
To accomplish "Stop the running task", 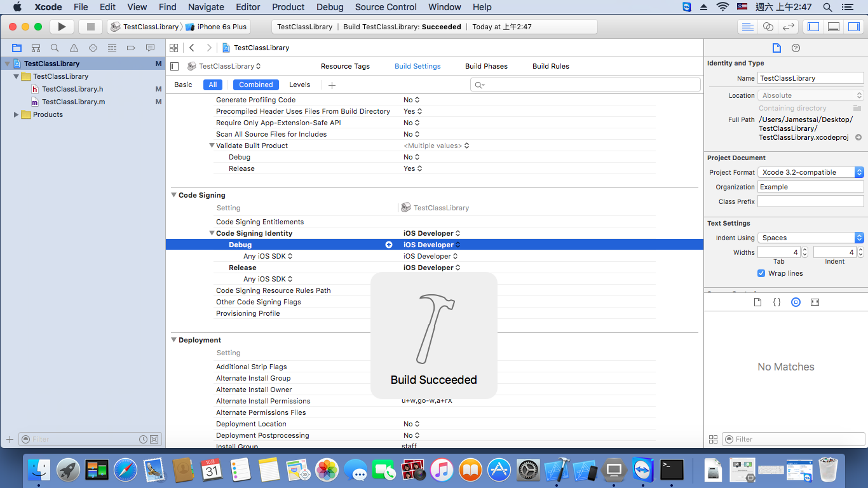I will coord(90,27).
